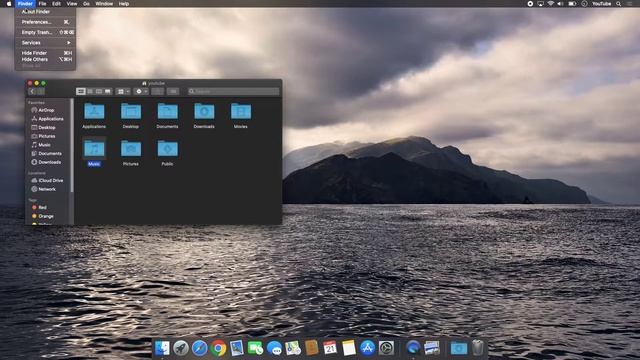Switch Finder to icon view
Viewport: 640px width, 360px height.
[81, 91]
